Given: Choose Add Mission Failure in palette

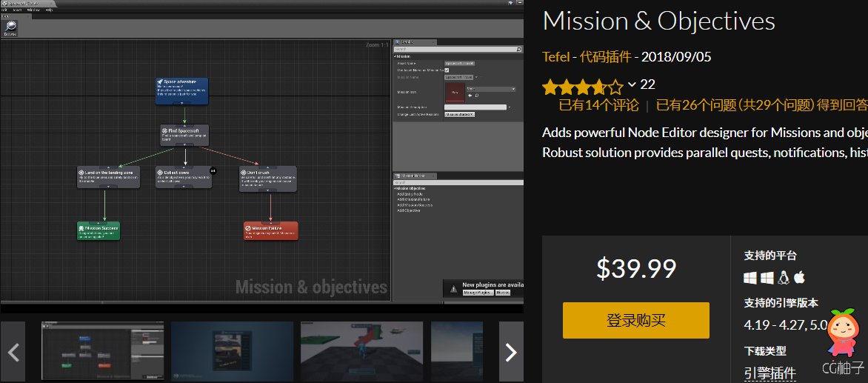Looking at the screenshot, I should point(413,199).
